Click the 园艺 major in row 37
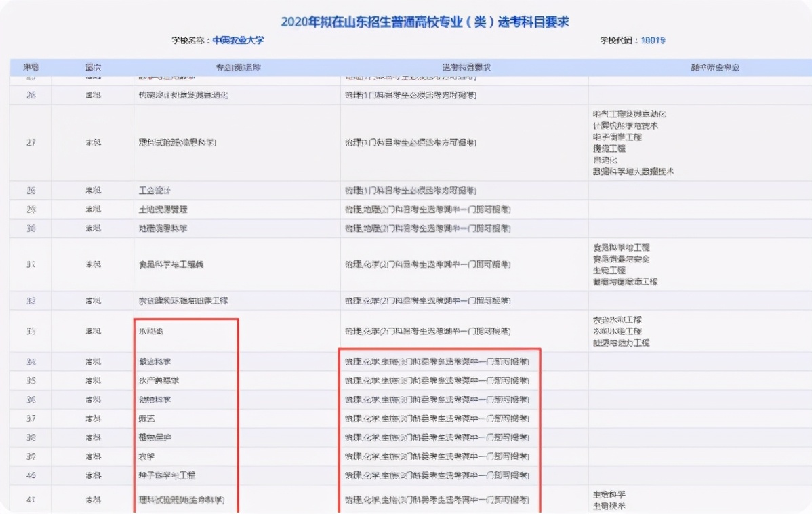This screenshot has height=514, width=812. point(148,418)
